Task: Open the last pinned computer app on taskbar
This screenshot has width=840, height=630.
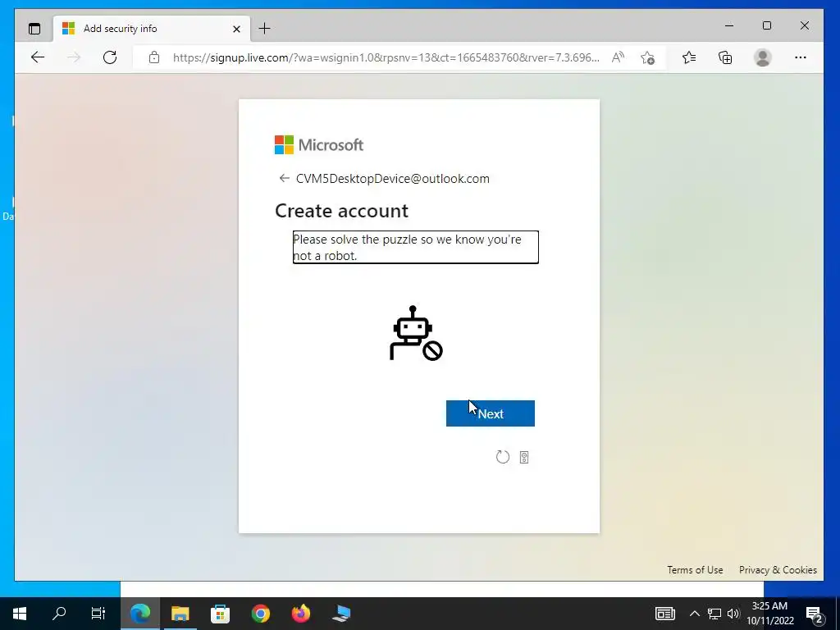Action: point(340,614)
